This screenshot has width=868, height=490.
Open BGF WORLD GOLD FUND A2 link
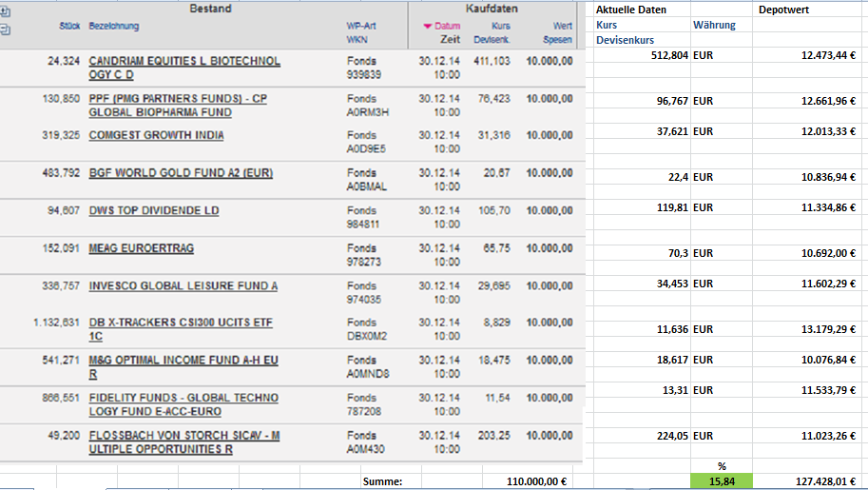point(181,173)
